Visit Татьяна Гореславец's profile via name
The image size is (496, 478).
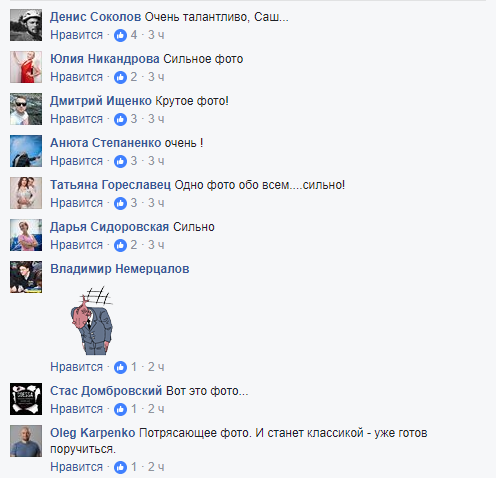[x=110, y=185]
